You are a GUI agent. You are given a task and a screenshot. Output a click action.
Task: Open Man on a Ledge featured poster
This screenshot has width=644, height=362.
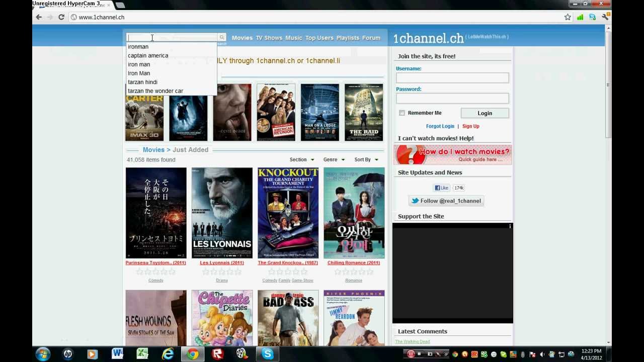pos(320,113)
